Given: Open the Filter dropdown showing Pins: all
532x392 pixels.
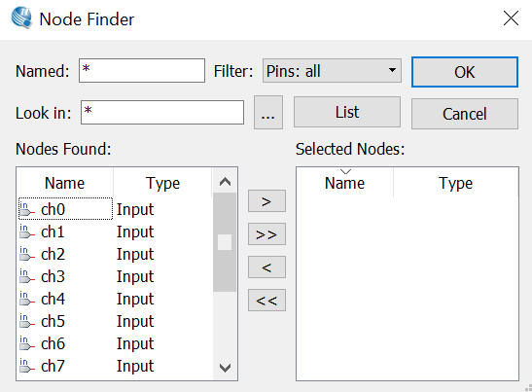Looking at the screenshot, I should pos(332,71).
